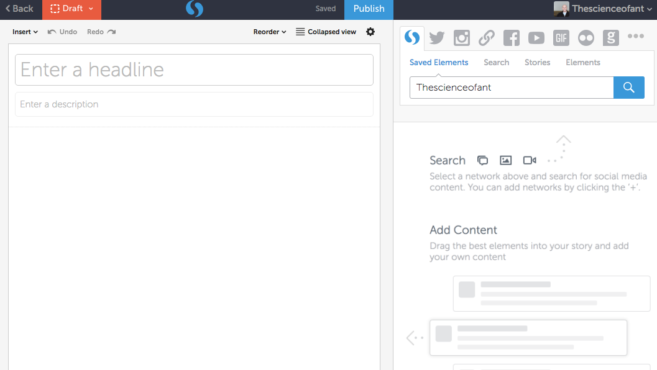Switch to the Search tab
This screenshot has width=657, height=370.
click(496, 62)
